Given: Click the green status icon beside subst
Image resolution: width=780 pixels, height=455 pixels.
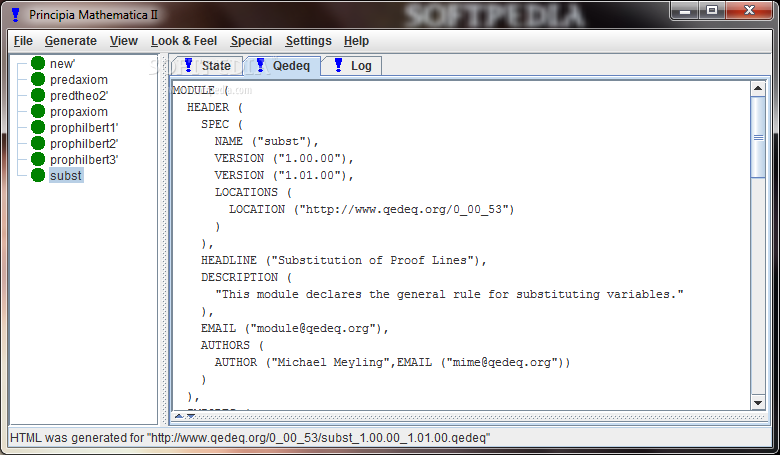Looking at the screenshot, I should [38, 175].
